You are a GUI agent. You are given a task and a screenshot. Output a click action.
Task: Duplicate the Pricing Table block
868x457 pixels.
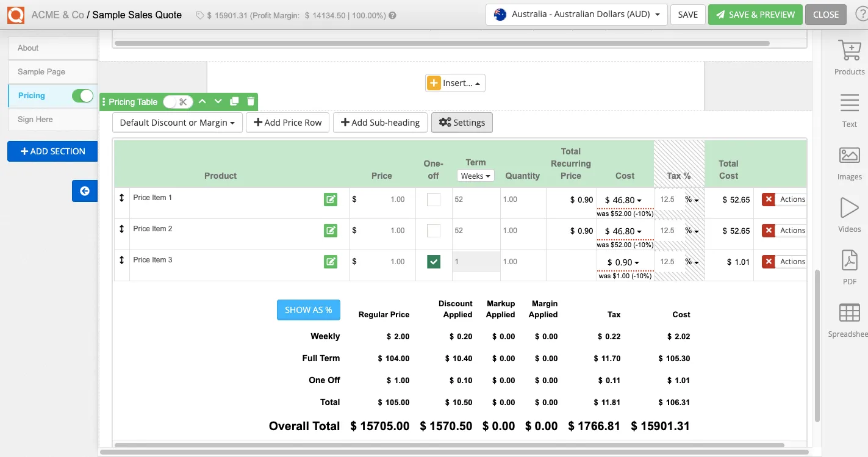tap(234, 101)
